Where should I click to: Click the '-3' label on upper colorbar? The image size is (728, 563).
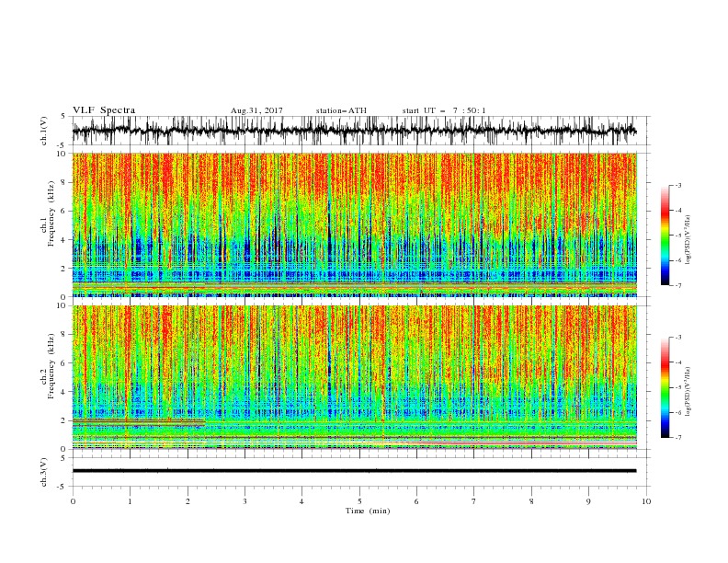[x=677, y=185]
